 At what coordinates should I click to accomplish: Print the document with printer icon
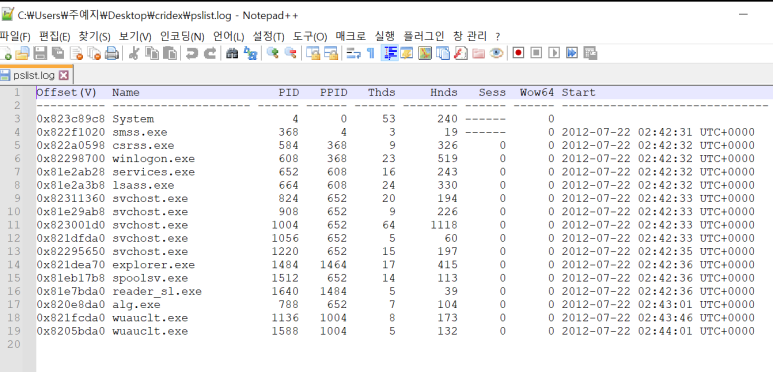click(112, 53)
